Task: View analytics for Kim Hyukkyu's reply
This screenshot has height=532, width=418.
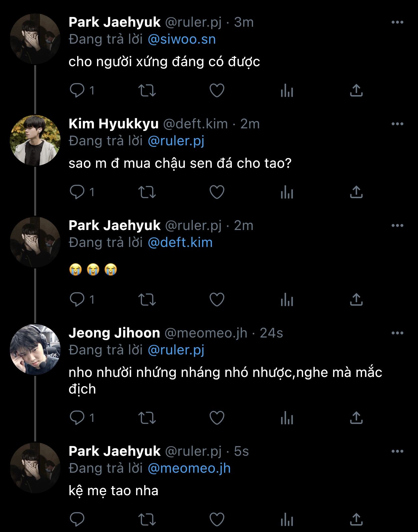Action: point(287,192)
